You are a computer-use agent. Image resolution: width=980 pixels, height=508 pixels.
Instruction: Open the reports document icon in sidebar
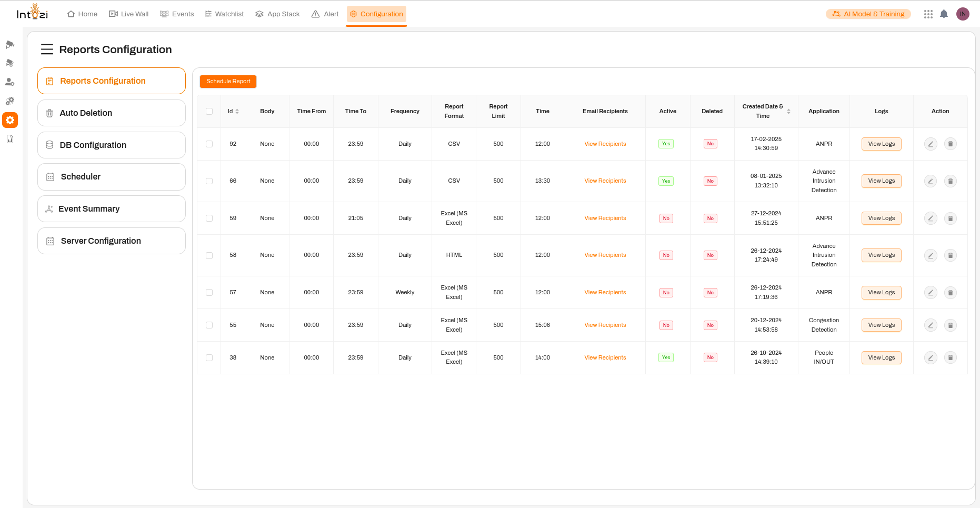[10, 138]
